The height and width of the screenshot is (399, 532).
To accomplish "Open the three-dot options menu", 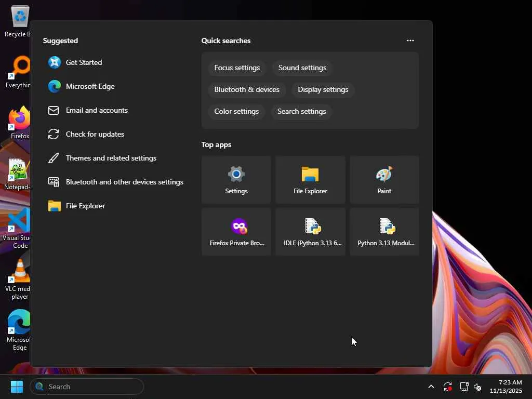I will tap(410, 41).
